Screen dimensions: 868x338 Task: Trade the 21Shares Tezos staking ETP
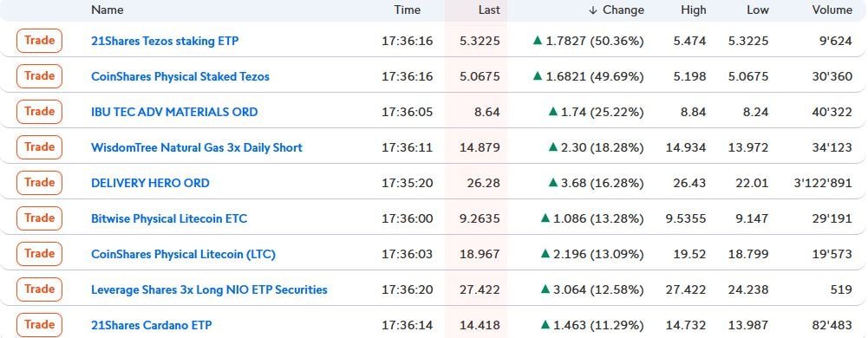point(39,41)
